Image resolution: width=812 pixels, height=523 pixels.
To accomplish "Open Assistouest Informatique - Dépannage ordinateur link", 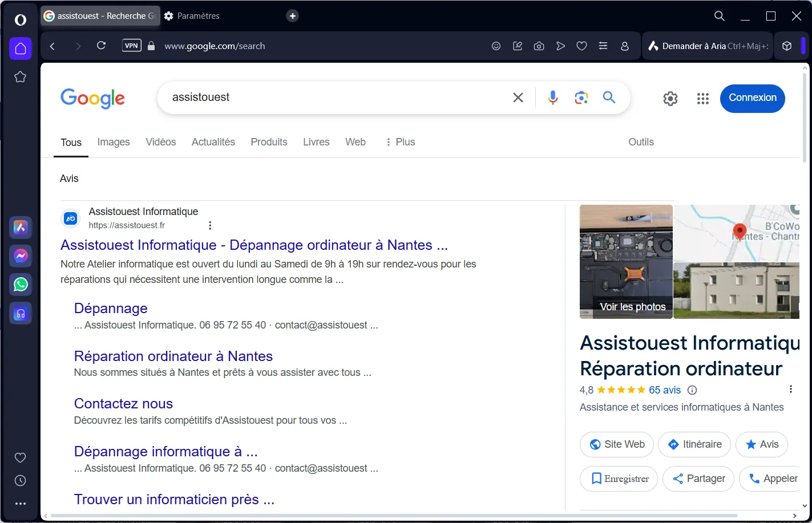I will pos(254,245).
